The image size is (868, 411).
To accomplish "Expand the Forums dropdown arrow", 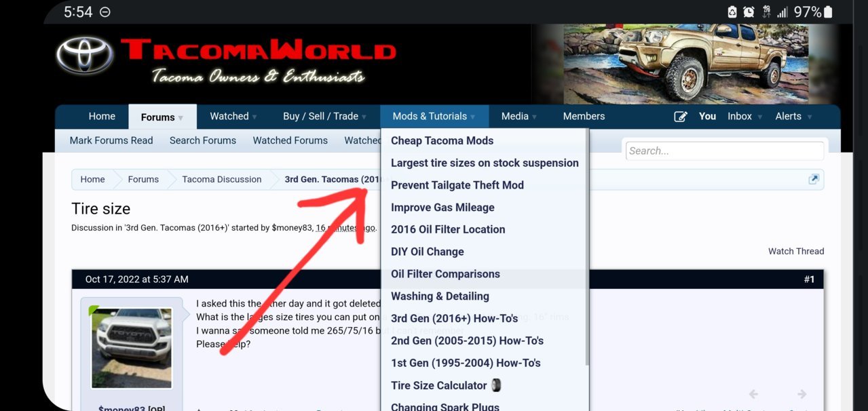I will (x=181, y=118).
